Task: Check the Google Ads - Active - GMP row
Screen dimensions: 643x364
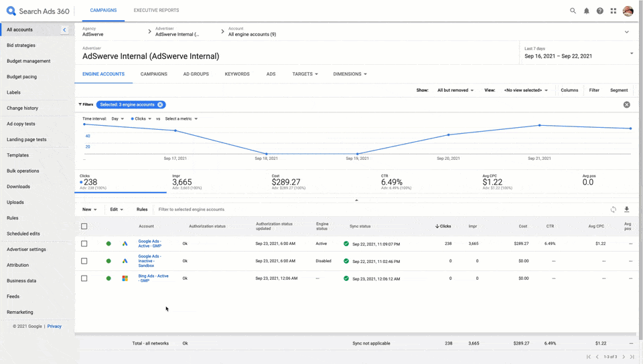Action: (84, 244)
